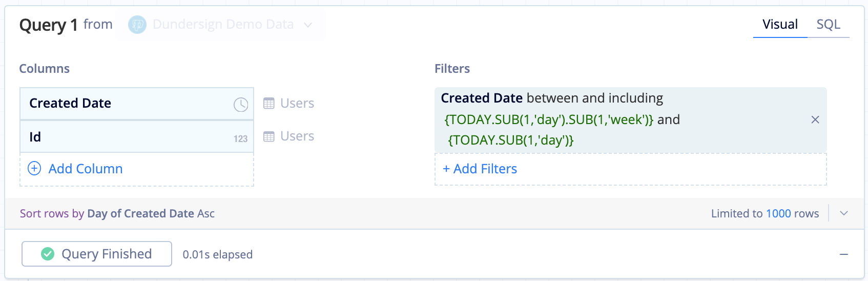The height and width of the screenshot is (281, 868).
Task: Switch to the Visual tab
Action: [780, 25]
